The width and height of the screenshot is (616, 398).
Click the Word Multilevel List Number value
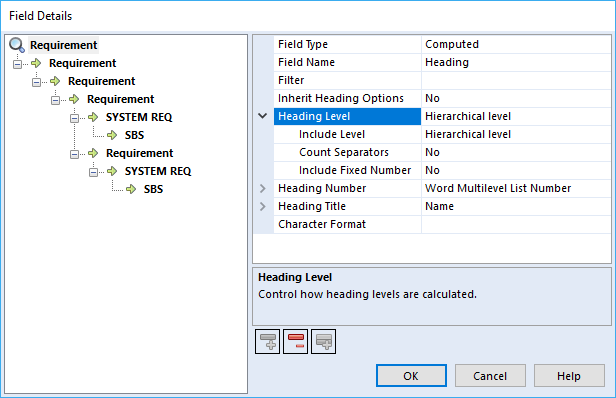tap(516, 188)
